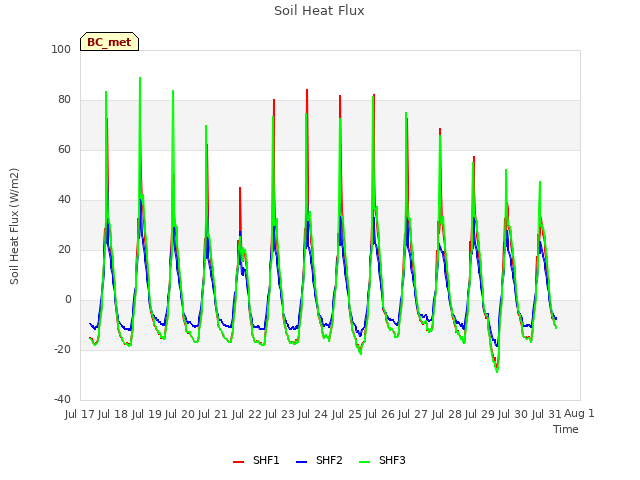Click the Jul 23 x-axis tick label
Screen dimensions: 640x480
280,414
